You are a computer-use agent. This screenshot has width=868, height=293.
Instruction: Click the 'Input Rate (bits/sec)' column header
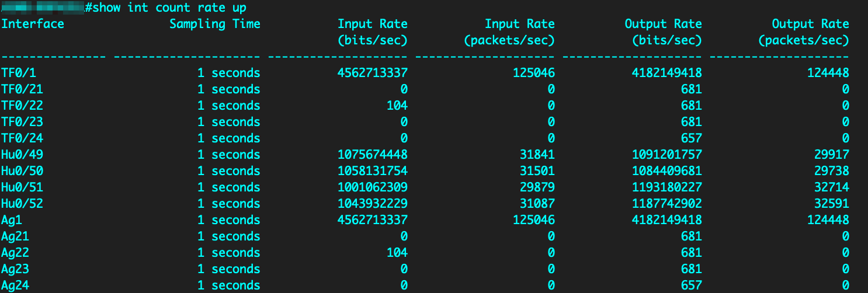click(x=372, y=32)
